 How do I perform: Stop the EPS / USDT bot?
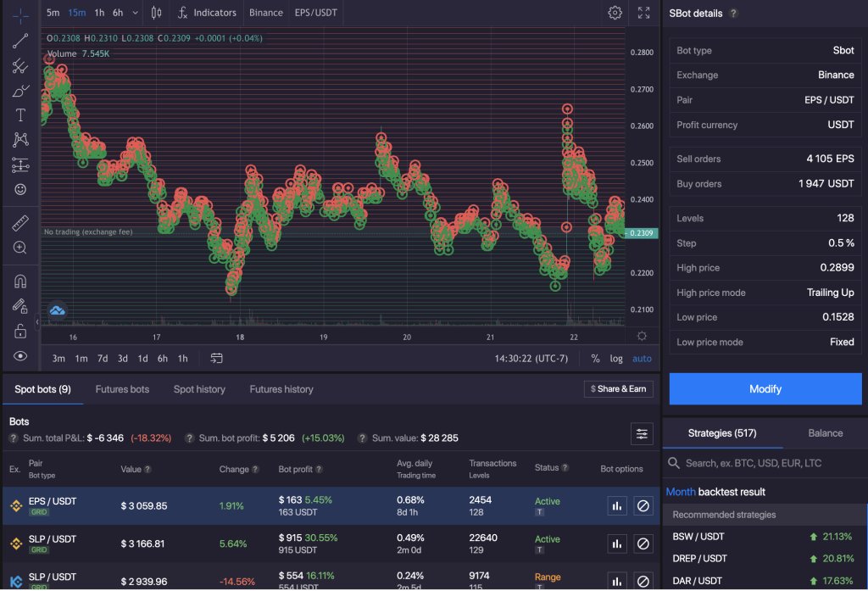(643, 506)
